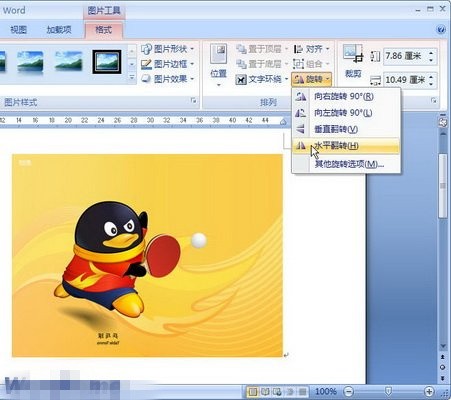Open the Position (位置) picture layout button
451x400 pixels.
(x=218, y=65)
